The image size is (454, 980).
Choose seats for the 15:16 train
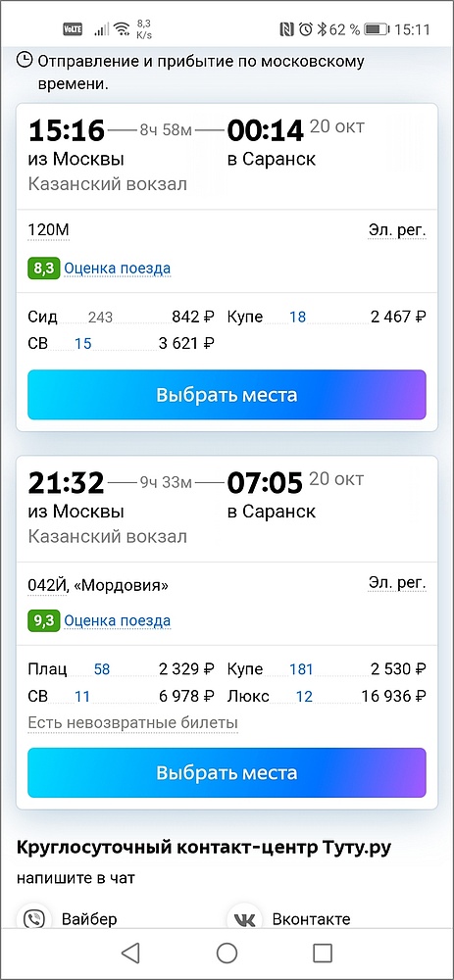point(227,395)
